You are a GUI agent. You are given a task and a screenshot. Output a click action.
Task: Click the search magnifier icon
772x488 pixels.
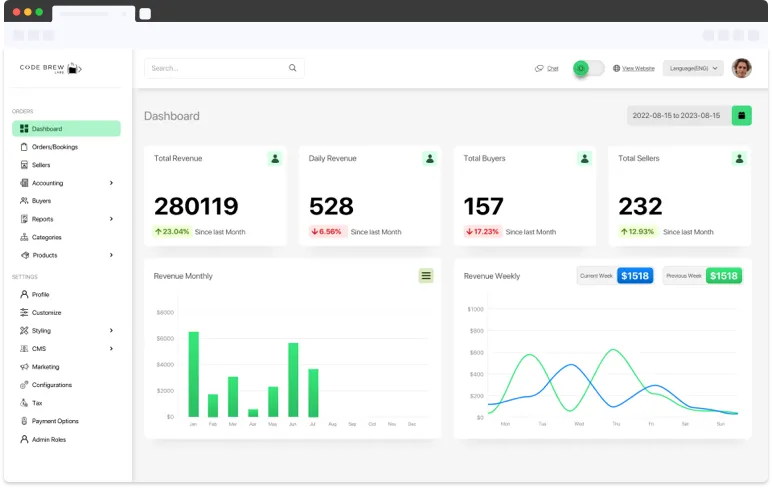tap(293, 68)
